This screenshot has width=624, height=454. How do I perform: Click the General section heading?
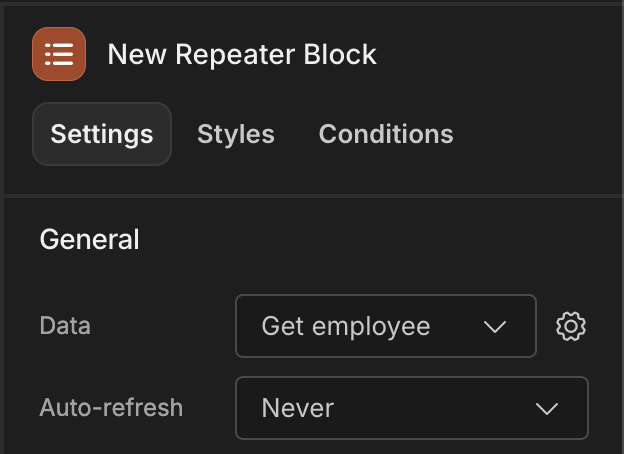point(90,240)
